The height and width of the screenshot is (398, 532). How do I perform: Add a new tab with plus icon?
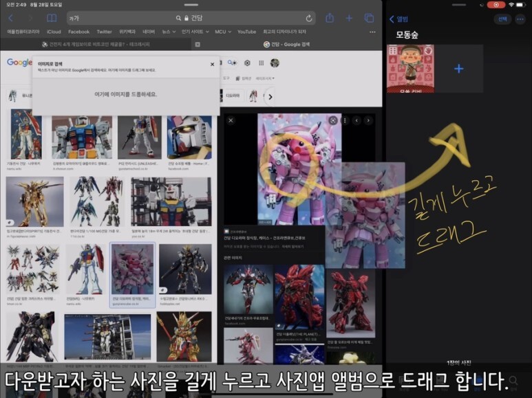point(349,19)
